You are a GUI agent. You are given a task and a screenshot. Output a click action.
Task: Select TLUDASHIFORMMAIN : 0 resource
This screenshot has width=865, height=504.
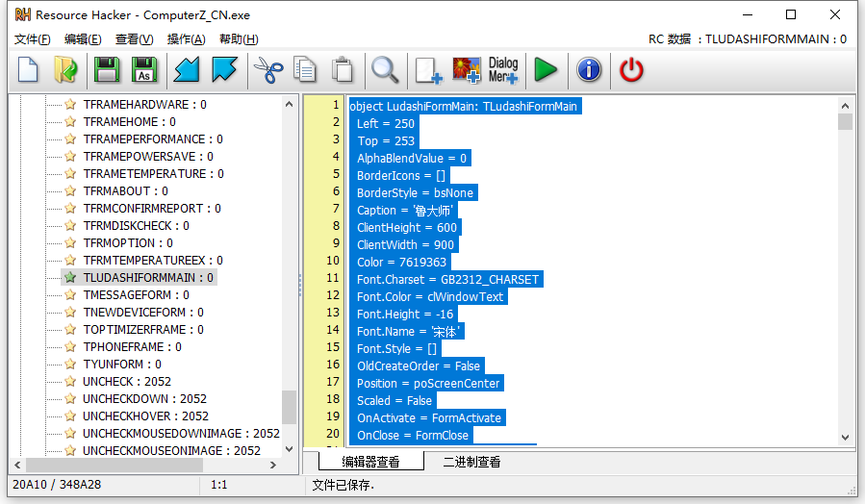pyautogui.click(x=148, y=277)
